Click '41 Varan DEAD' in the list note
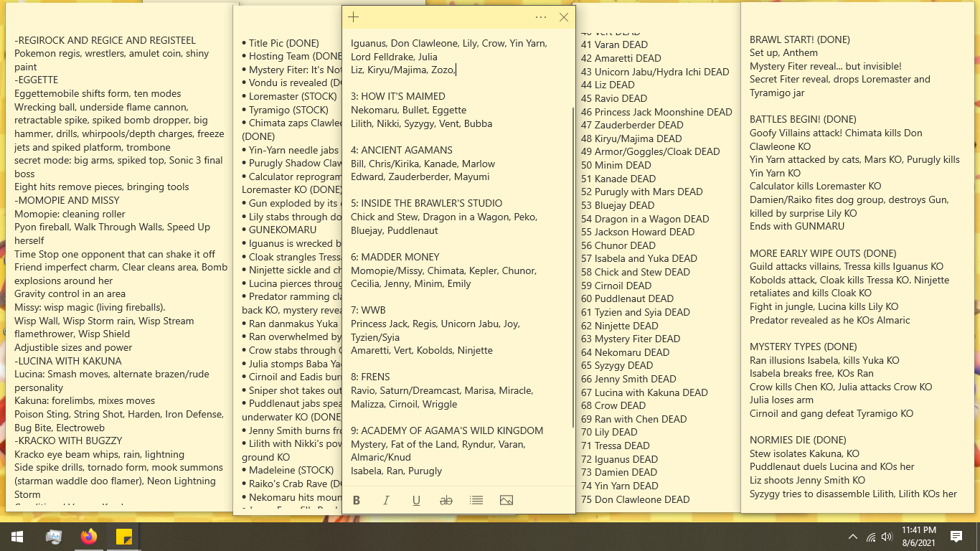Image resolution: width=980 pixels, height=551 pixels. 614,44
